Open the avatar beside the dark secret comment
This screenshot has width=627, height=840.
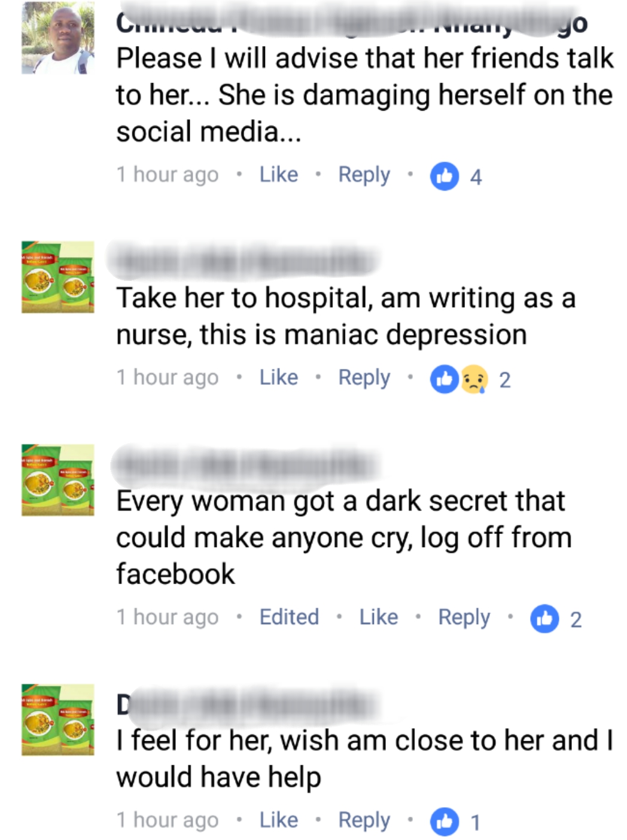pyautogui.click(x=58, y=480)
